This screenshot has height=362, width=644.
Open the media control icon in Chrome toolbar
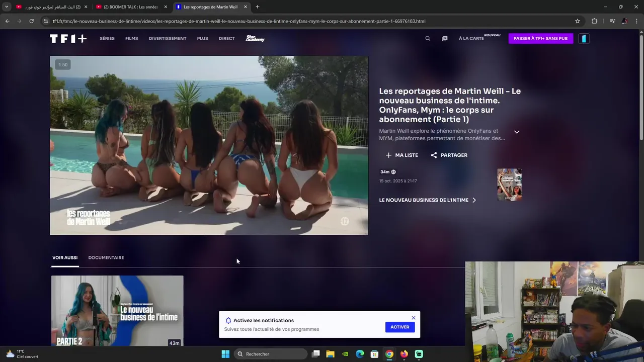612,21
